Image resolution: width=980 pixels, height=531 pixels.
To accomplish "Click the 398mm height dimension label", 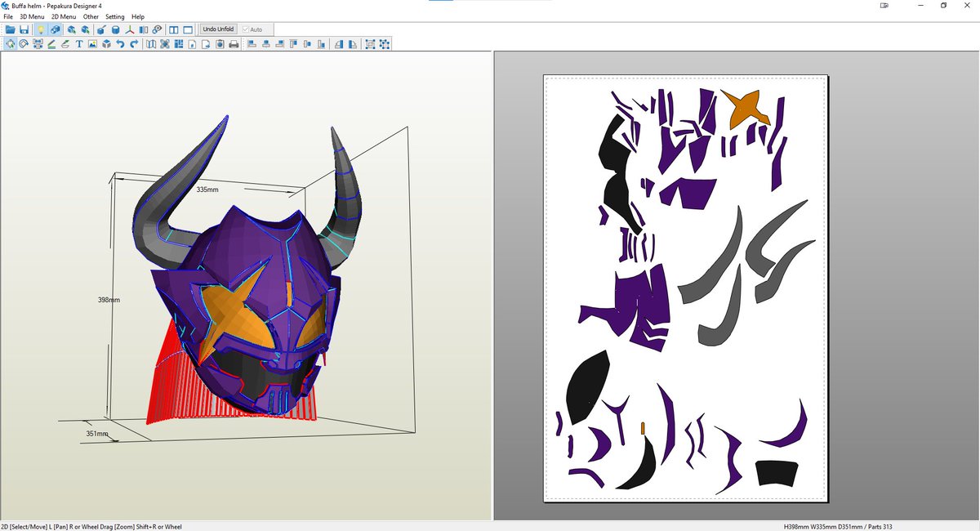I will point(109,300).
